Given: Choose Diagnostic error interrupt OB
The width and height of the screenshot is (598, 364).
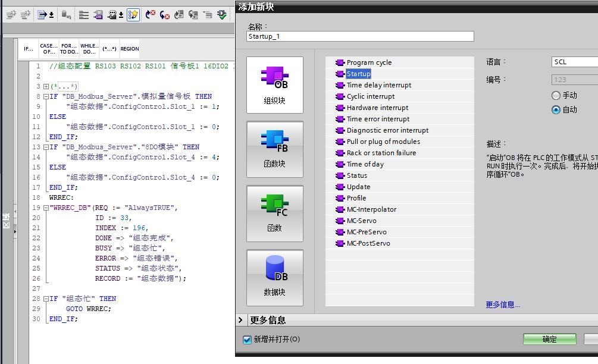Looking at the screenshot, I should pyautogui.click(x=400, y=130).
